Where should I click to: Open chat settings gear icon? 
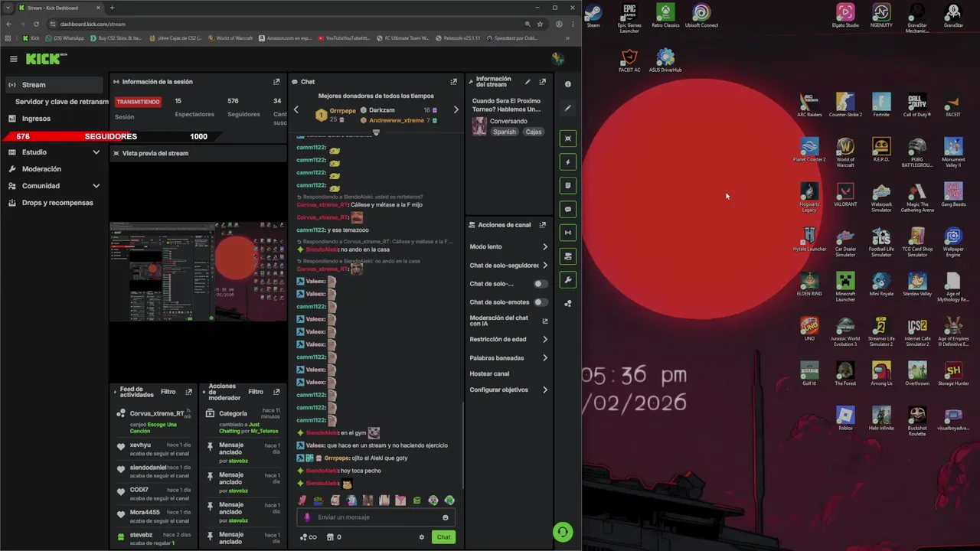click(x=421, y=537)
